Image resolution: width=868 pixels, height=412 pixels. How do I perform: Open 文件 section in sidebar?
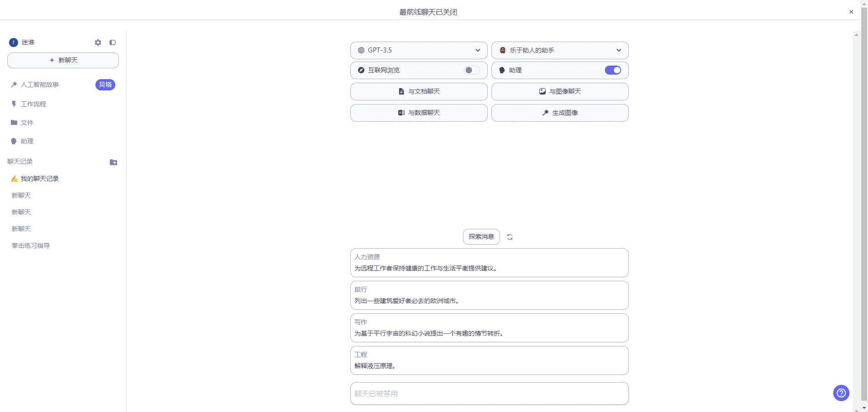point(27,123)
